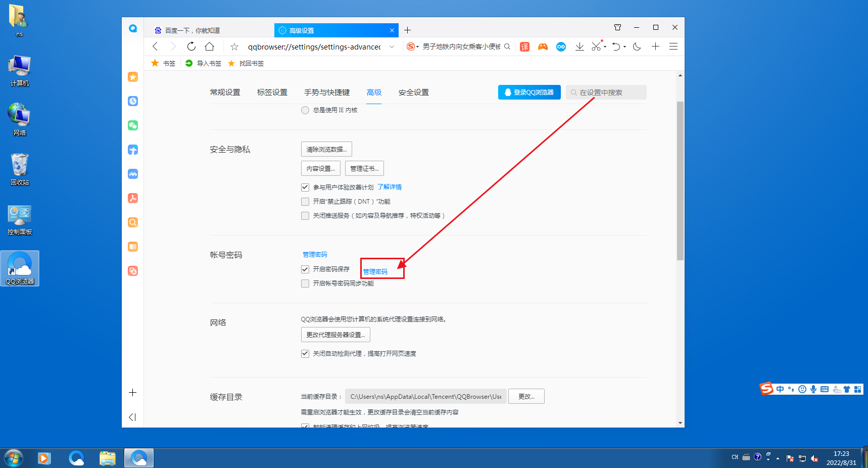Click the undo closed tab icon
This screenshot has height=468, width=868.
616,46
